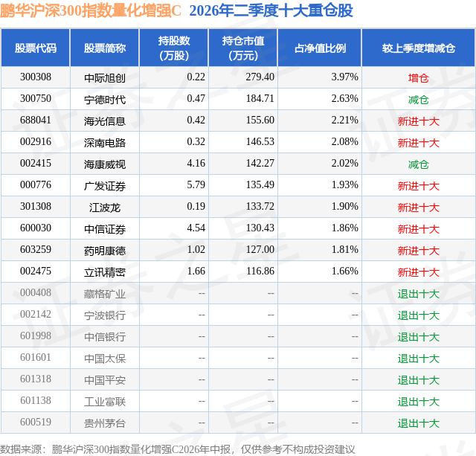
Task: Click the 江波龙 stock name
Action: [x=105, y=207]
